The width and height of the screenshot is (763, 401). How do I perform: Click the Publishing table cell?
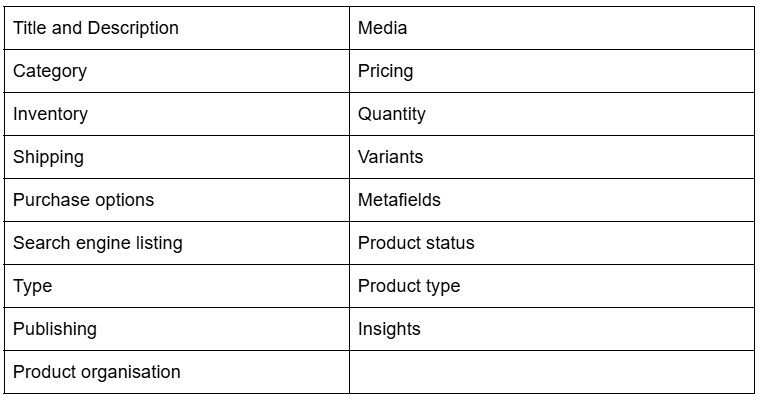click(x=177, y=329)
